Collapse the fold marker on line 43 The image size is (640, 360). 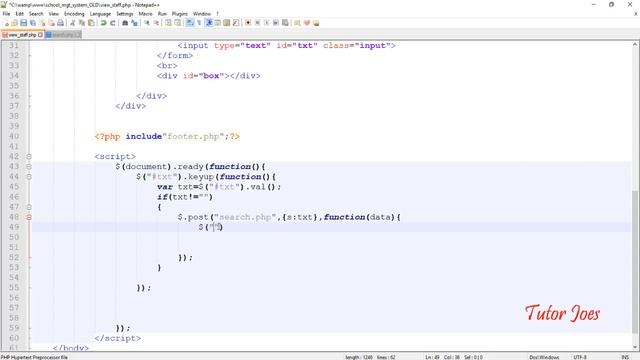tap(29, 167)
